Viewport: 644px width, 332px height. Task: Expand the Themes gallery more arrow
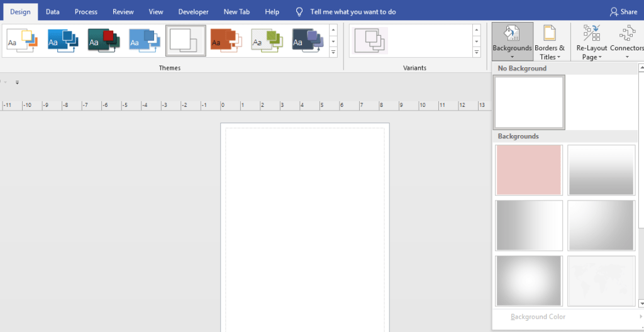(x=333, y=52)
